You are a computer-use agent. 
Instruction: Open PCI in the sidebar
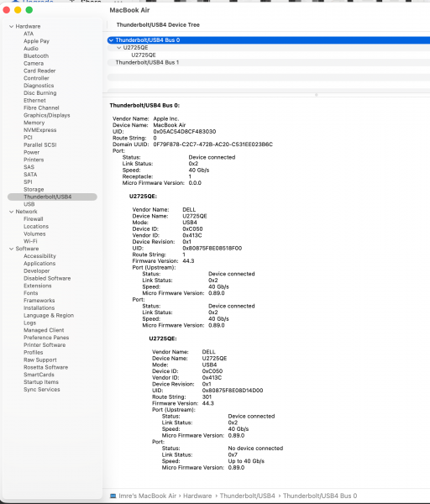click(28, 138)
